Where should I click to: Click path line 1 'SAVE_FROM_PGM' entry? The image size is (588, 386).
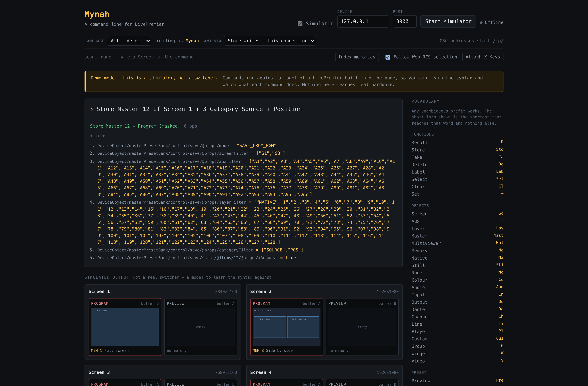[x=187, y=146]
